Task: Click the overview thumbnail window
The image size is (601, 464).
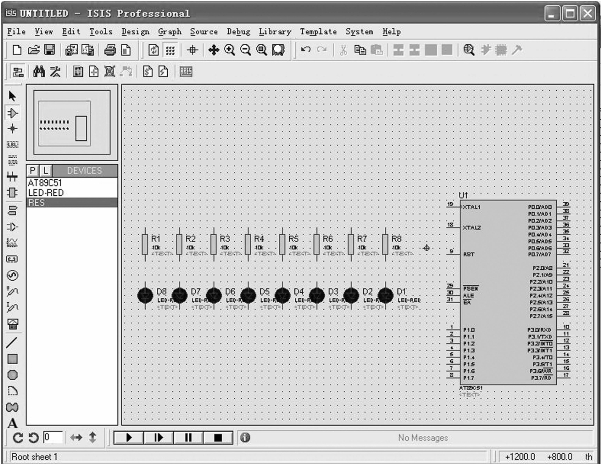Action: (x=72, y=123)
